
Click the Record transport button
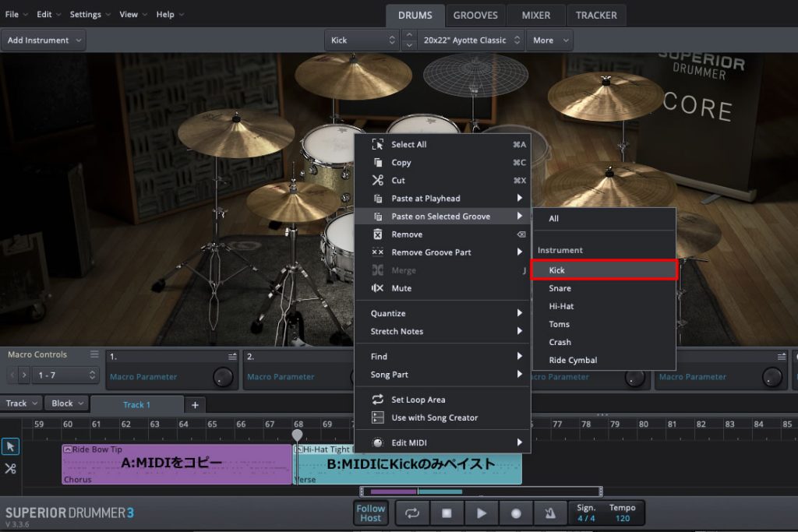click(516, 513)
